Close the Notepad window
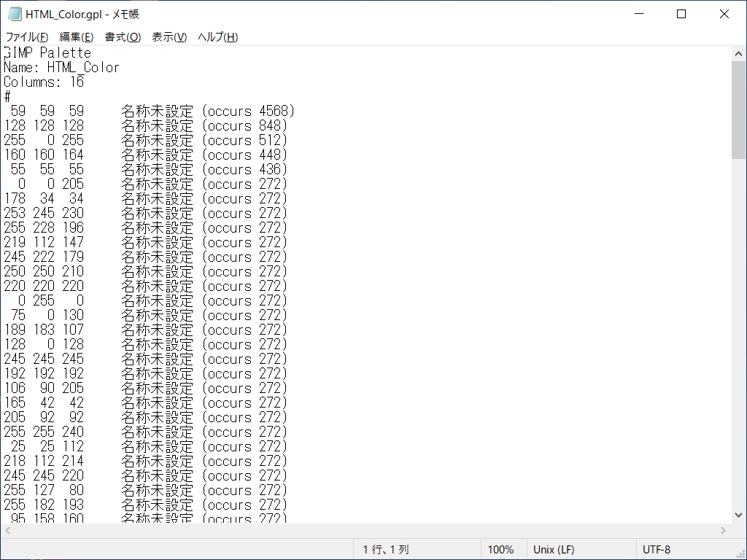 click(724, 14)
